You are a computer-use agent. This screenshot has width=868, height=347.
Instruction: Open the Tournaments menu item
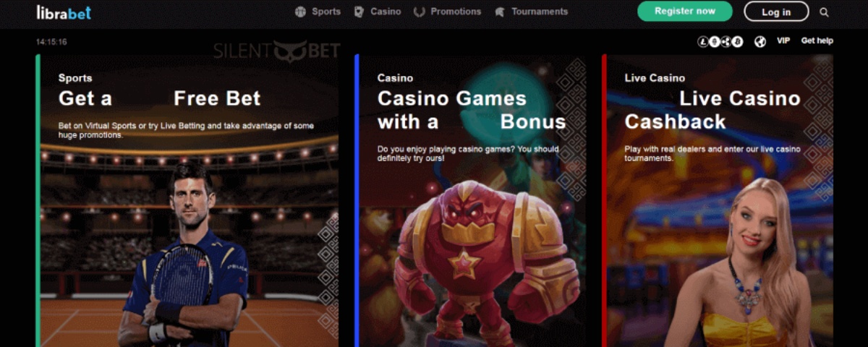coord(540,12)
